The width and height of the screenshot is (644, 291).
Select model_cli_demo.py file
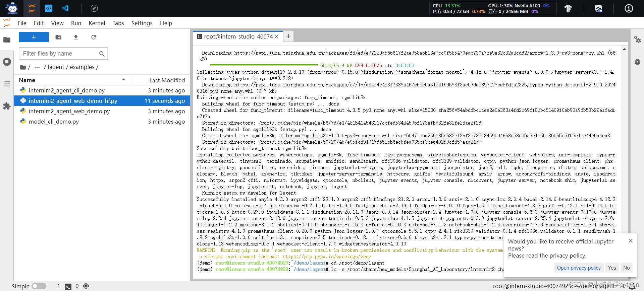click(x=102, y=122)
